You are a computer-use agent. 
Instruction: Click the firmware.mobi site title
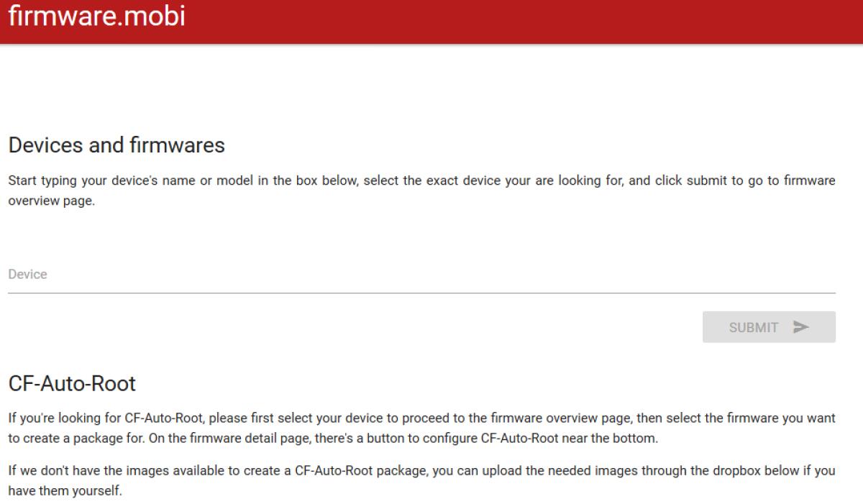click(x=96, y=17)
